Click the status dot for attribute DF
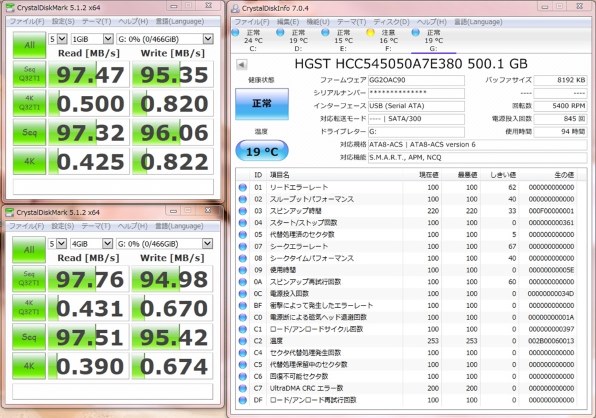Viewport: 596px width, 418px height. (243, 400)
